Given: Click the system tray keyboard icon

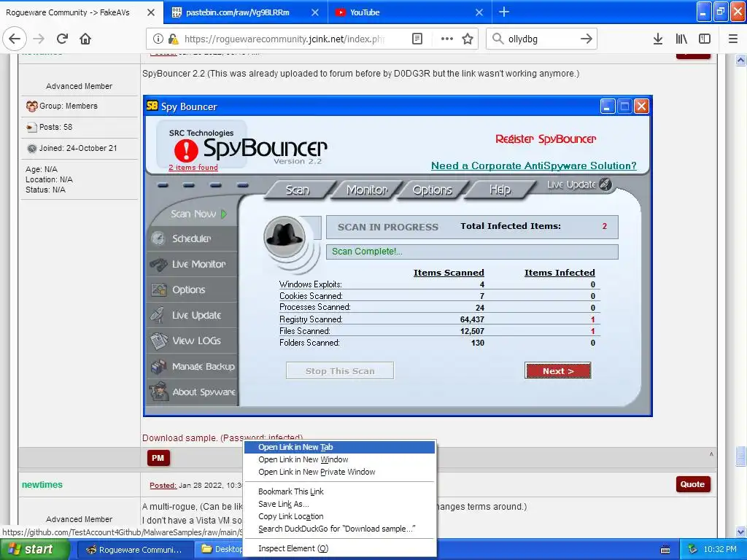Looking at the screenshot, I should (665, 550).
